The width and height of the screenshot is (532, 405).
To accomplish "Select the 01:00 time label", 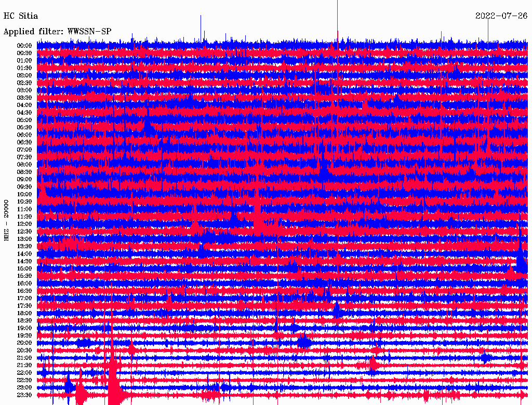I will pos(24,61).
